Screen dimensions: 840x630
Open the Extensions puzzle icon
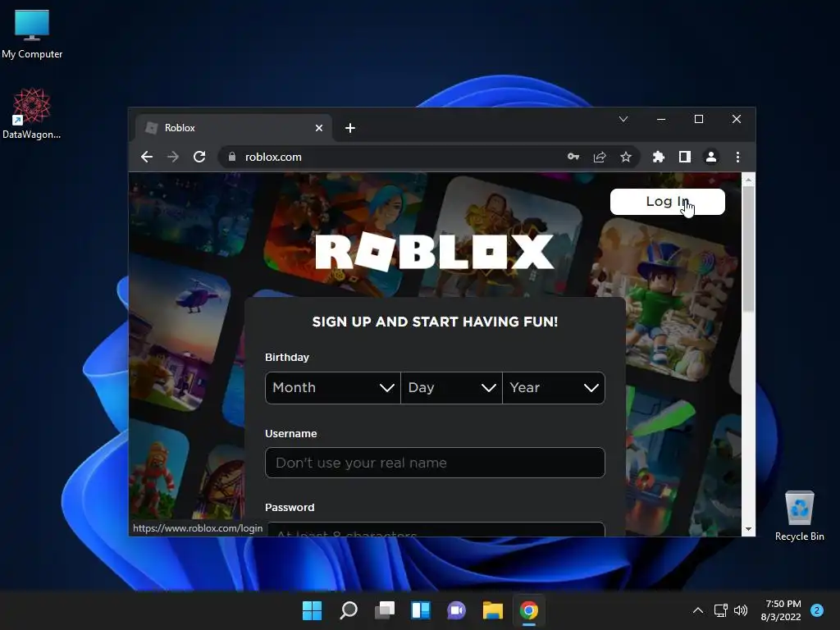(659, 157)
